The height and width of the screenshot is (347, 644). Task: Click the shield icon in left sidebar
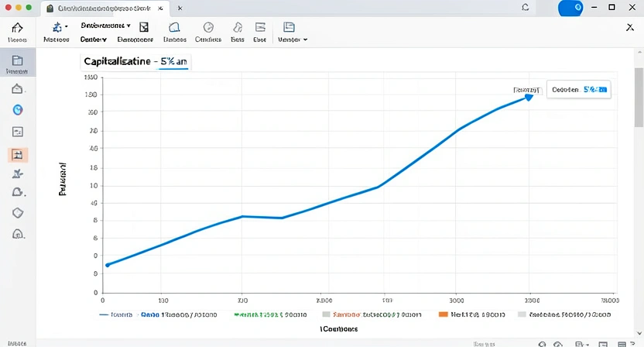point(18,213)
